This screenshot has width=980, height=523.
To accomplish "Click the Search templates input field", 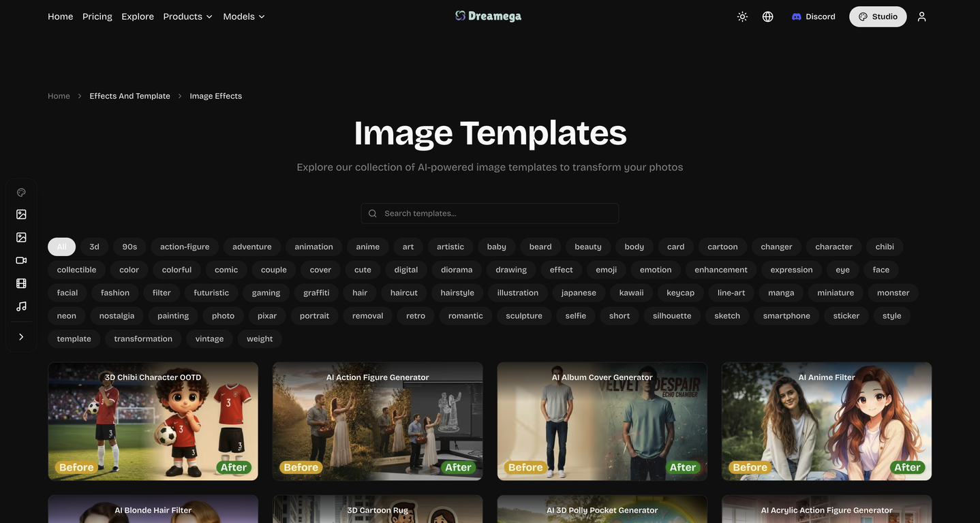I will 497,213.
